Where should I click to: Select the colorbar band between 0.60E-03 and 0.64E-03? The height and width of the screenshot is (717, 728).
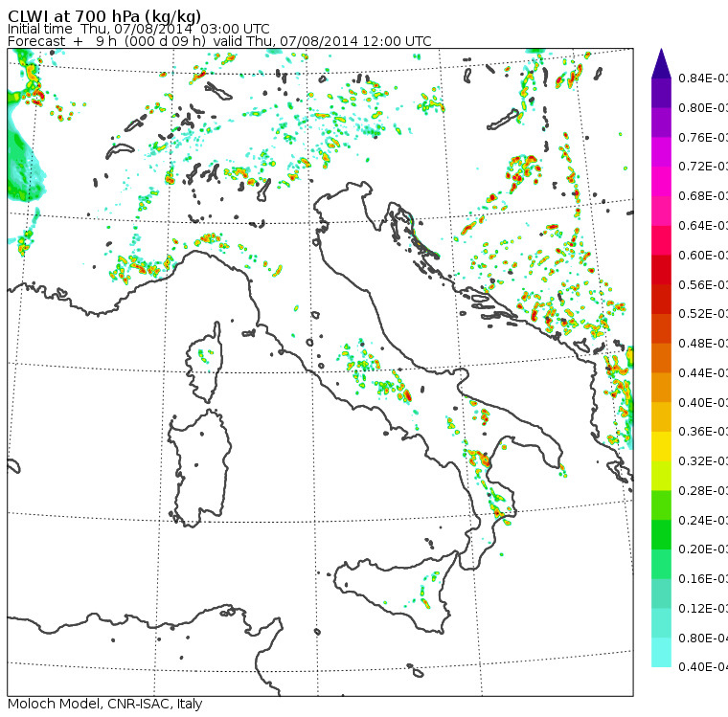[661, 240]
